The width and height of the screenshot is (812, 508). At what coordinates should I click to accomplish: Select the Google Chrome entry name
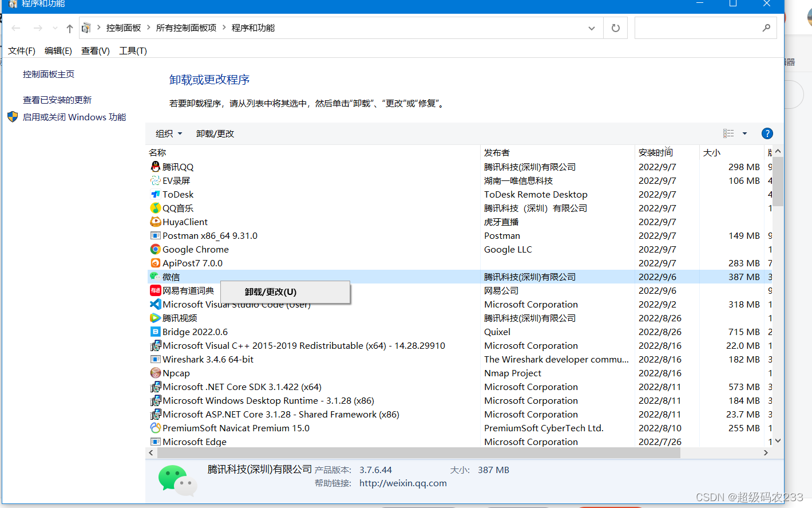(196, 249)
